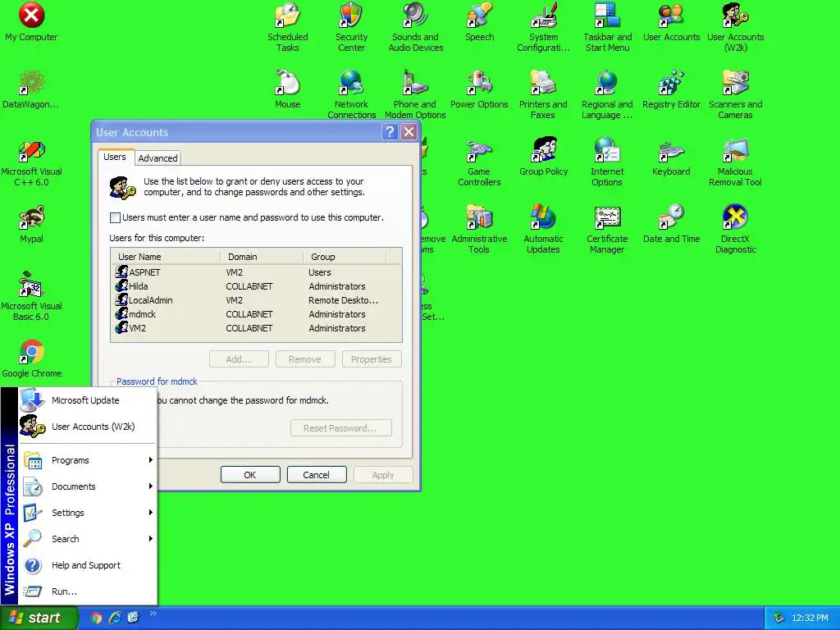Cancel the User Accounts dialog

point(317,475)
